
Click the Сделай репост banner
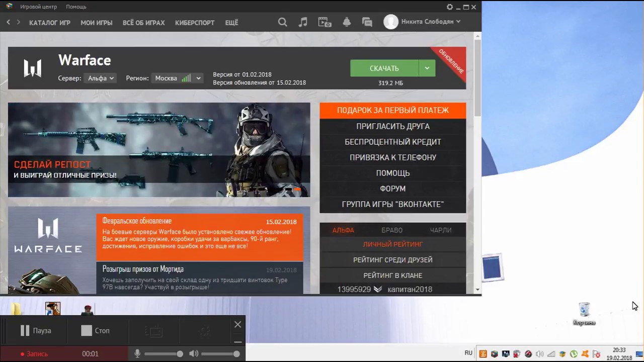tap(159, 150)
